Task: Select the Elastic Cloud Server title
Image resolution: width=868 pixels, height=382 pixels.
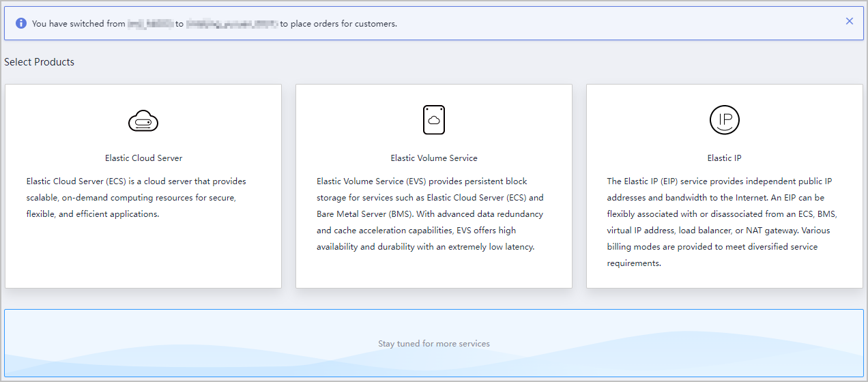Action: pos(143,158)
